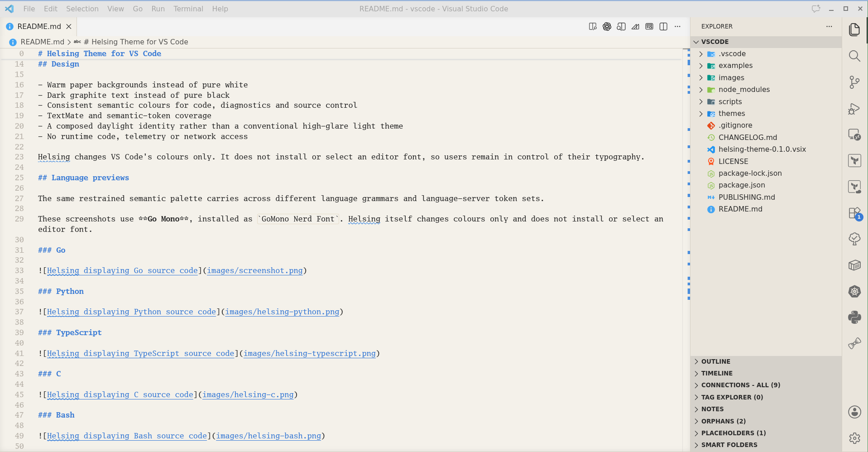Expand the .vscode folder
Image resolution: width=868 pixels, height=452 pixels.
[766, 53]
